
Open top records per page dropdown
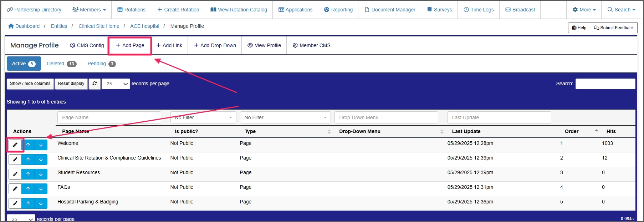[116, 84]
